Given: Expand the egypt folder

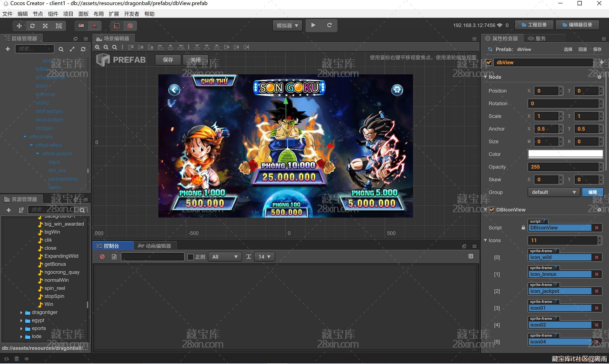Looking at the screenshot, I should pyautogui.click(x=21, y=320).
